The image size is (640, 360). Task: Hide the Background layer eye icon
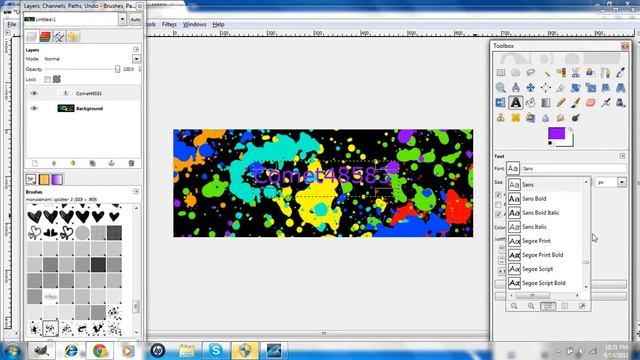click(x=34, y=109)
